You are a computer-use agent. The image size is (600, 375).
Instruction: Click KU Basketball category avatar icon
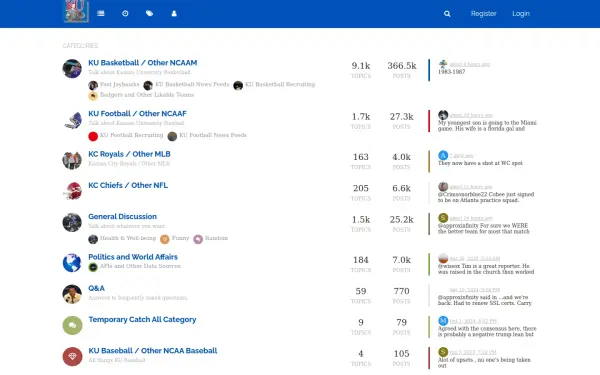[x=72, y=69]
